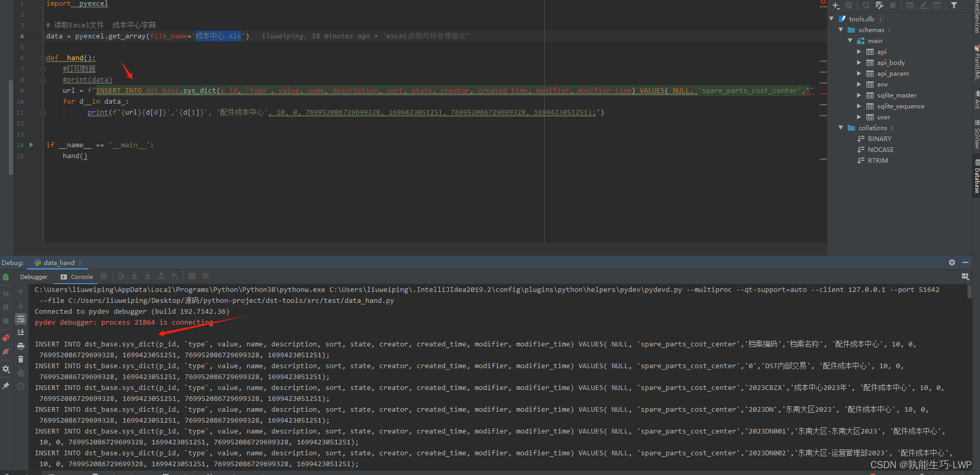Screen dimensions: 980x475
Task: Toggle Soft-Wrap in console
Action: [x=21, y=319]
